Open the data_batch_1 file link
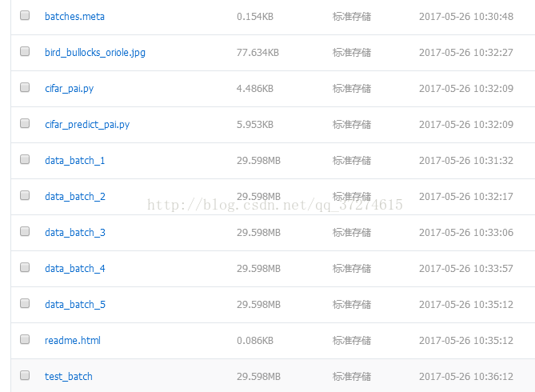This screenshot has height=392, width=535. coord(74,161)
